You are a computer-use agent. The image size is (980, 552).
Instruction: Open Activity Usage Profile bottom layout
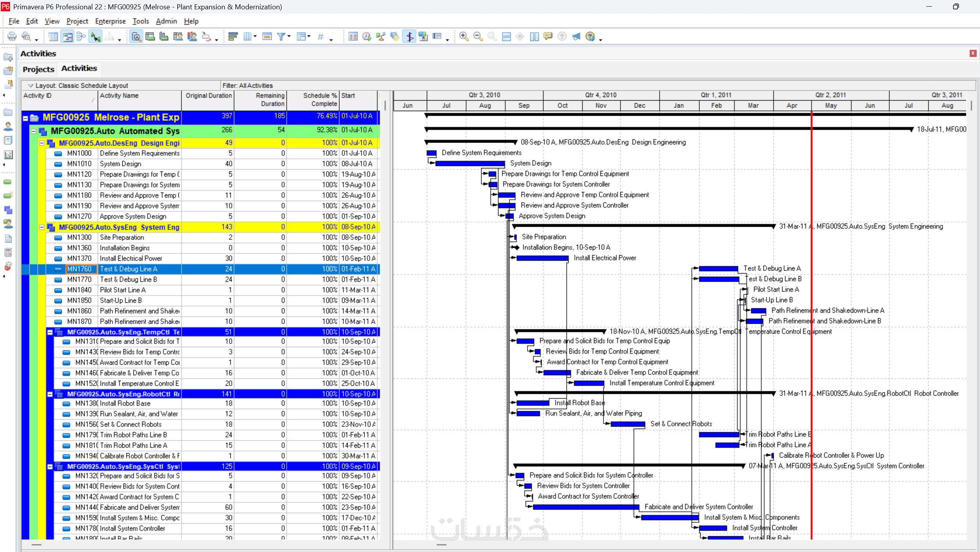164,37
